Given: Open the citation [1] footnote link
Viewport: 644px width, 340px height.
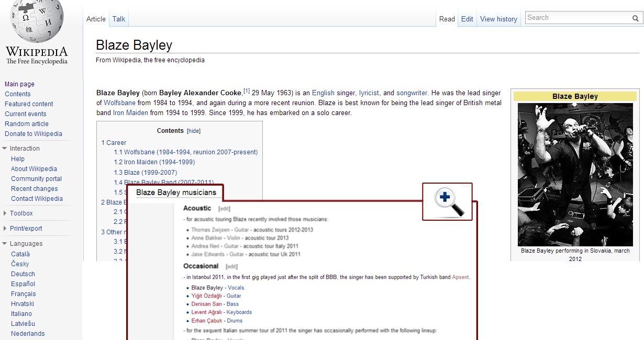Looking at the screenshot, I should 247,91.
